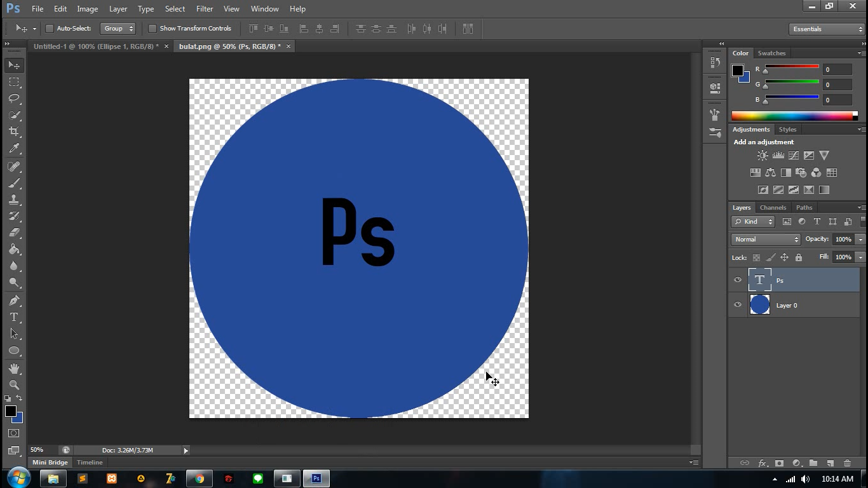Screen dimensions: 868x488
Task: Add a Curves adjustment
Action: [x=794, y=155]
